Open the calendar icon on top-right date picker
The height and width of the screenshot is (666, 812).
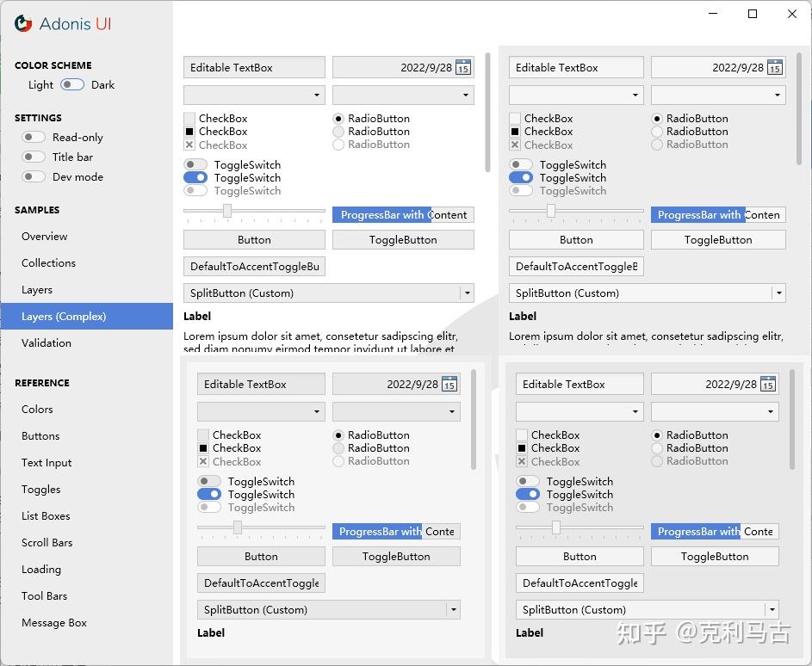775,67
